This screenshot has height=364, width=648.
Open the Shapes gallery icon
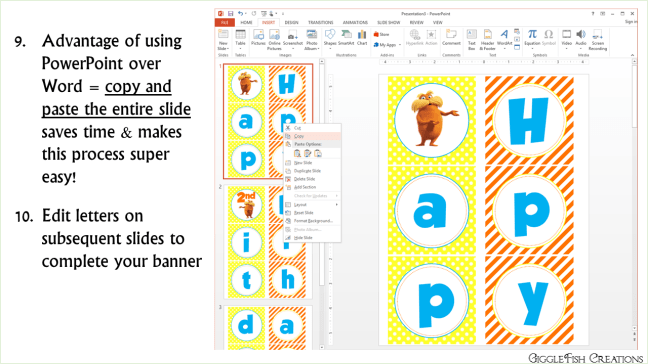[x=330, y=35]
